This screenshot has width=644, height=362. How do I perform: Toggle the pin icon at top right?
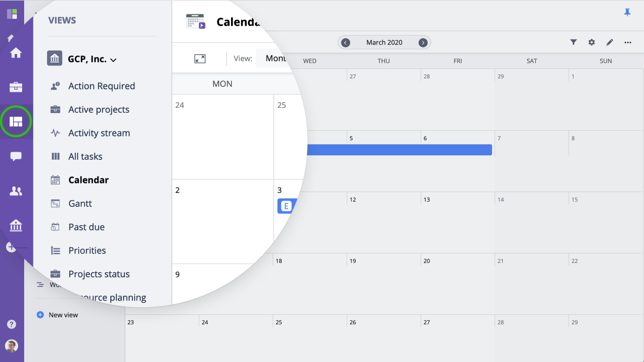click(x=627, y=12)
